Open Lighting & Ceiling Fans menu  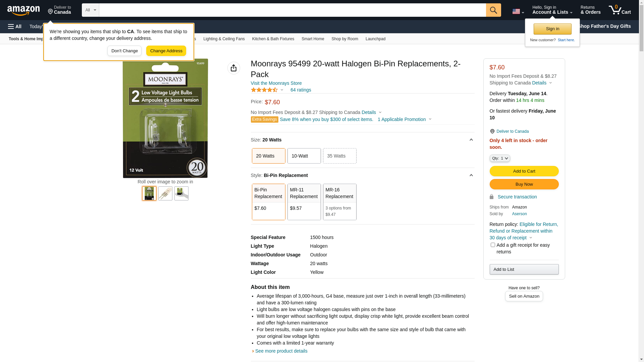[x=224, y=39]
